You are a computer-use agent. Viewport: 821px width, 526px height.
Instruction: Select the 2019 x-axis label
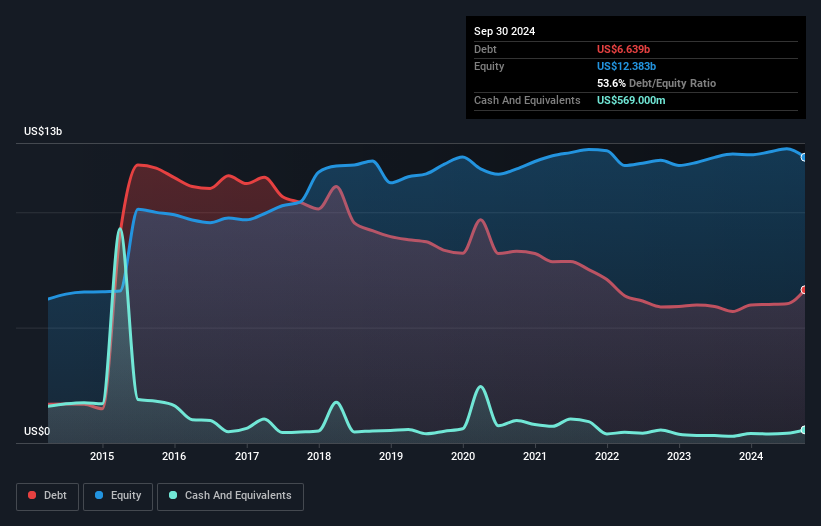coord(391,456)
